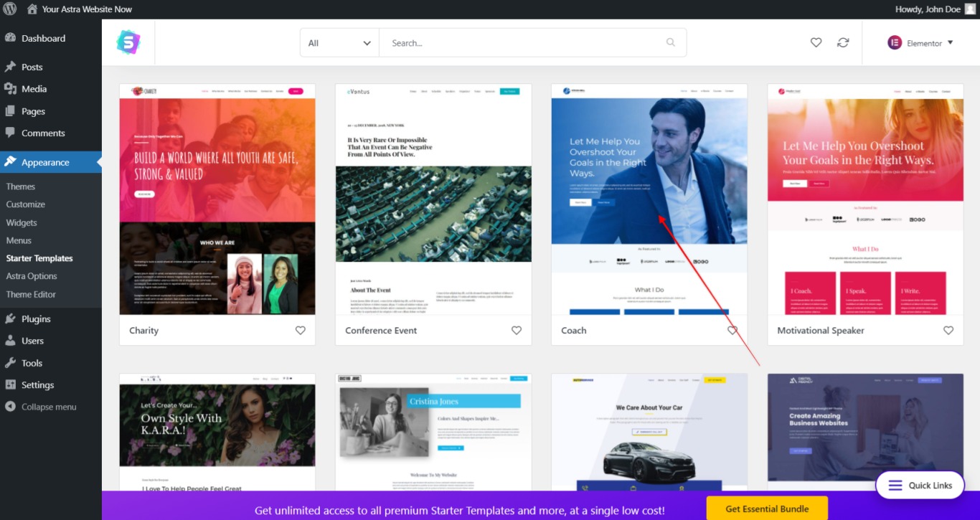Click the Conference Event template title
This screenshot has width=980, height=520.
381,331
